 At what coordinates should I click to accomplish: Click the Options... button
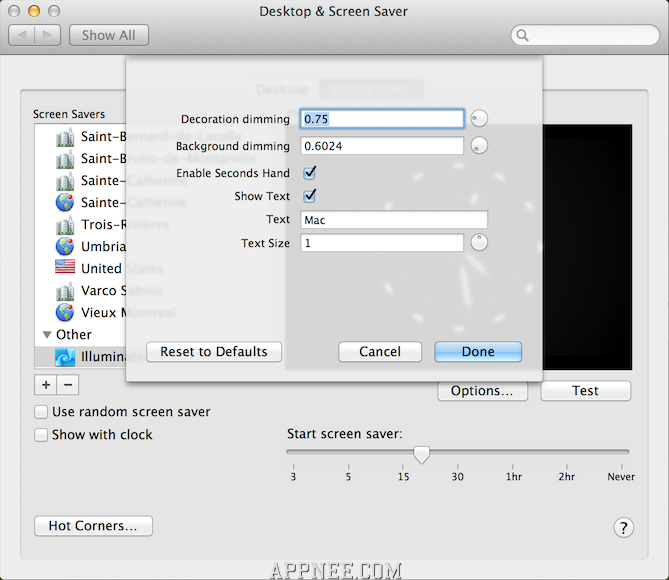click(482, 391)
